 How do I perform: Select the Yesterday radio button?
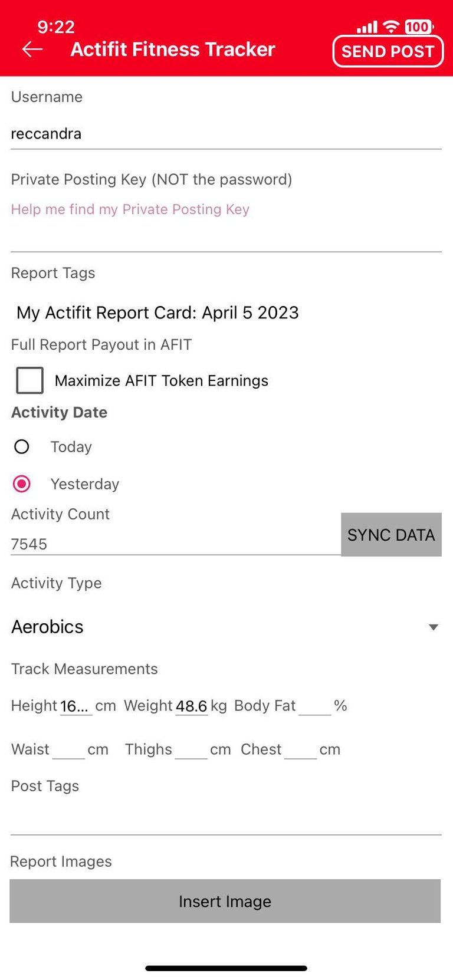22,484
